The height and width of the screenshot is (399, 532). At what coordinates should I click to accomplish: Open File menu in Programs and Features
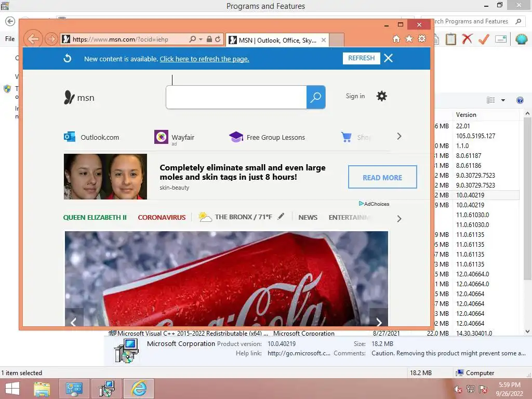pos(10,38)
